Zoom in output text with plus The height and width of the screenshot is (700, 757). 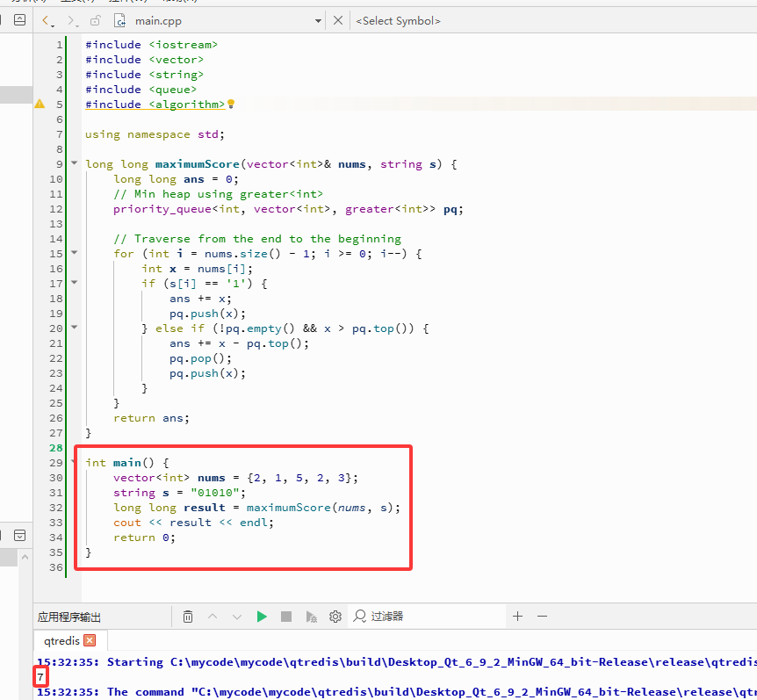517,616
